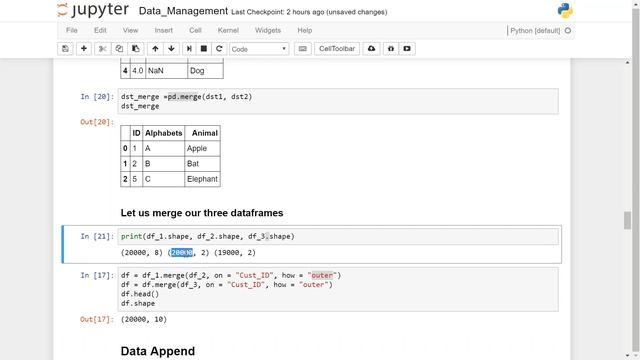Open the Insert menu

163,30
